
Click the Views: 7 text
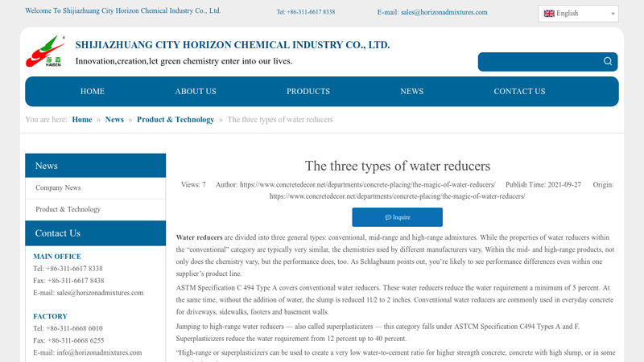(193, 185)
